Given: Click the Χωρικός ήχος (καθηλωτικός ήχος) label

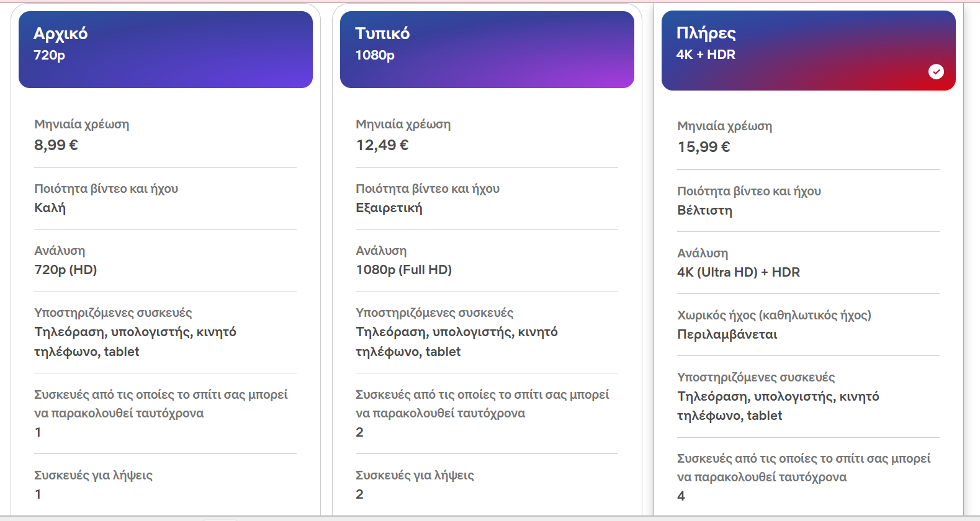Looking at the screenshot, I should 774,315.
